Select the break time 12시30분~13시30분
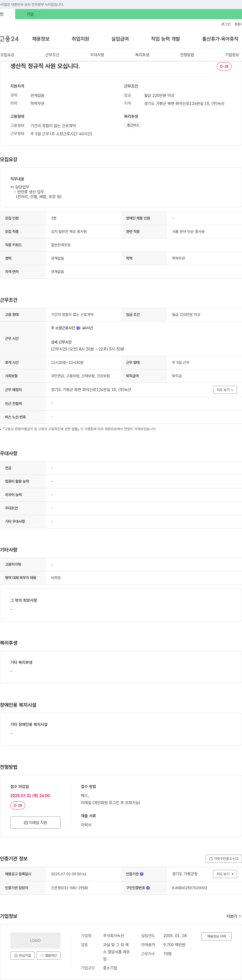 67,363
